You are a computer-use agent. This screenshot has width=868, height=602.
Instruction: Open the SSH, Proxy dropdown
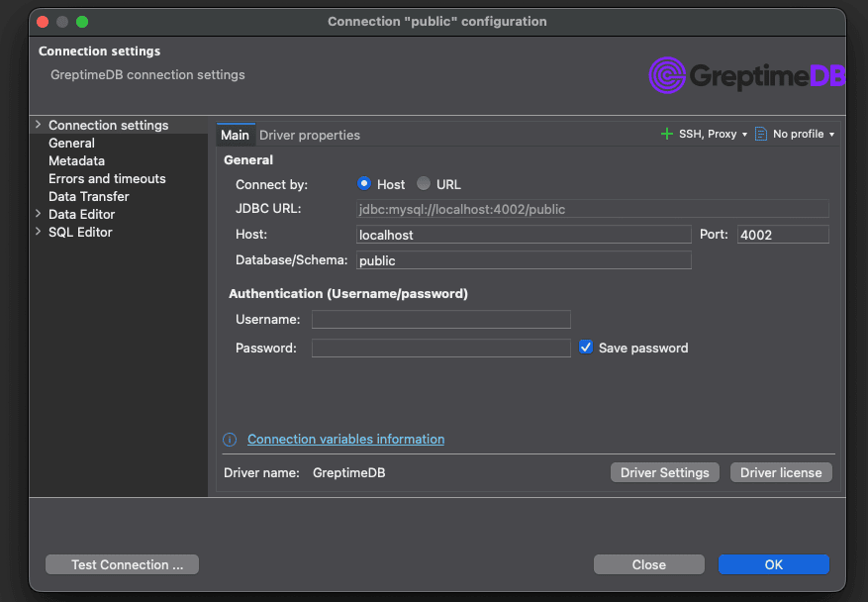point(714,134)
